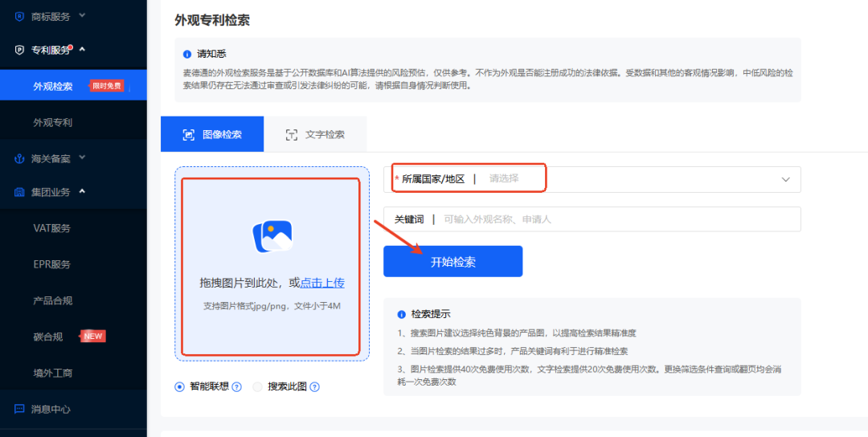
Task: Click the 检索提示 heading
Action: [431, 314]
